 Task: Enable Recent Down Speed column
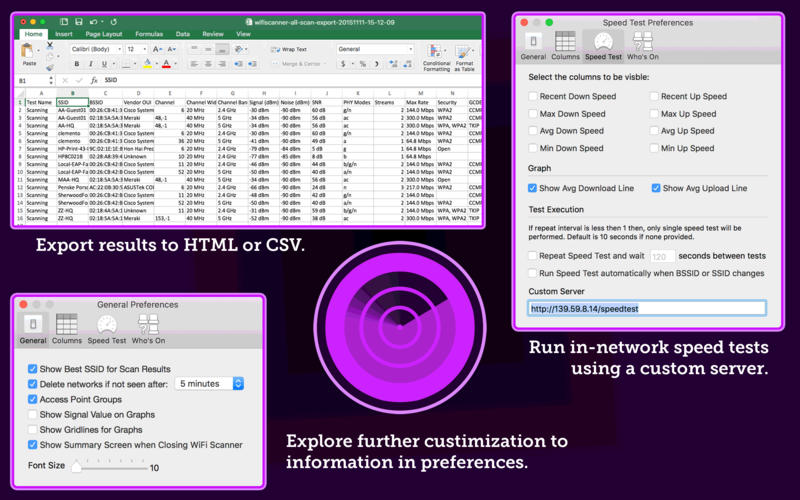click(x=533, y=97)
